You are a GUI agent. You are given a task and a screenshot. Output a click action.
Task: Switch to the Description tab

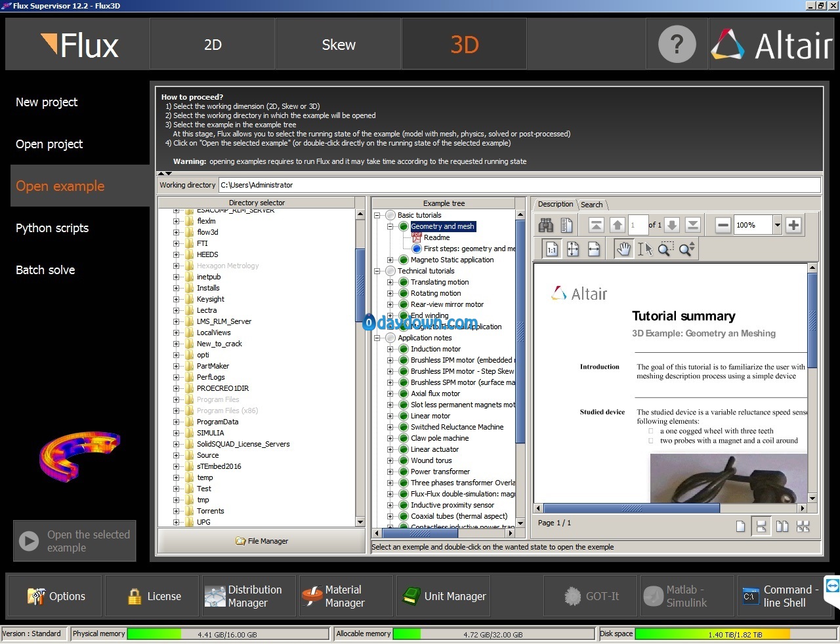tap(555, 204)
